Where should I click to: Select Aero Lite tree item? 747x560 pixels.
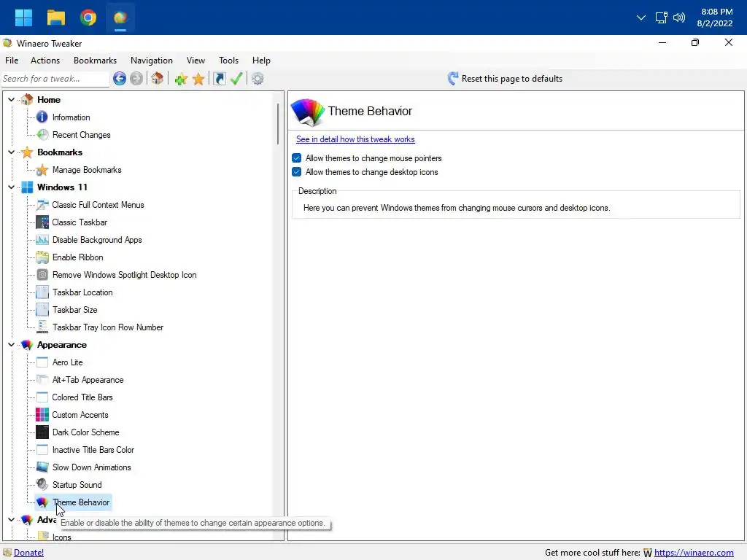68,362
